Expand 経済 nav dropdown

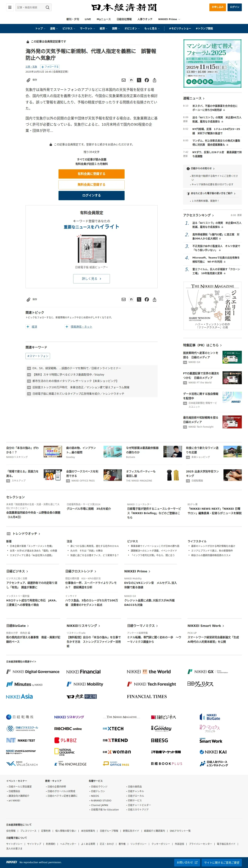[104, 29]
